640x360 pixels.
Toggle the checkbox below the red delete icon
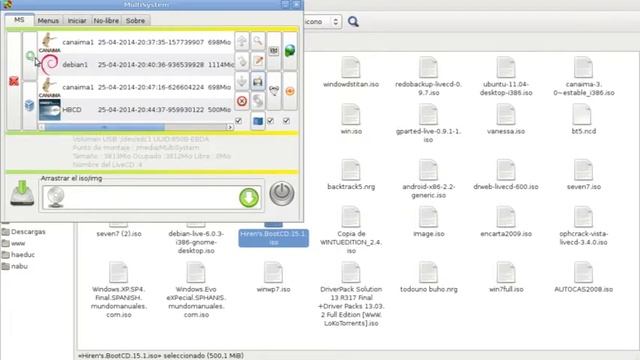[x=239, y=121]
